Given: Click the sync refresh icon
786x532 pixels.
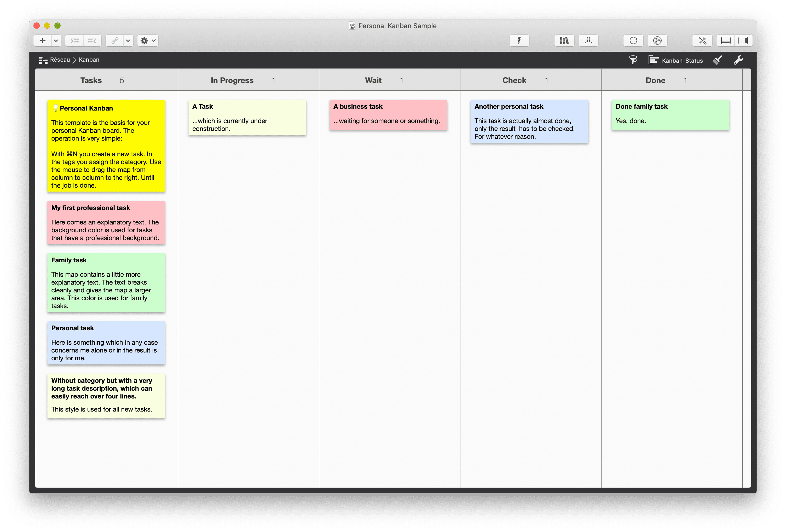Looking at the screenshot, I should [633, 40].
